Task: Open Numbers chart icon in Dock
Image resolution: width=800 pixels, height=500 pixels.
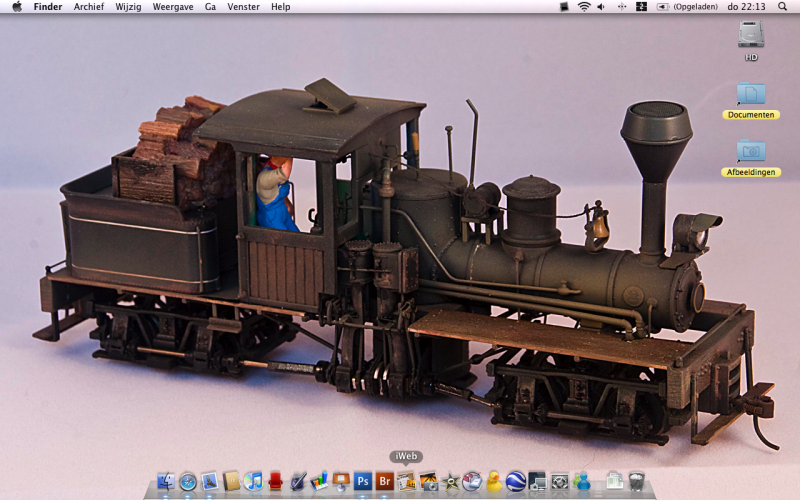Action: [x=319, y=481]
